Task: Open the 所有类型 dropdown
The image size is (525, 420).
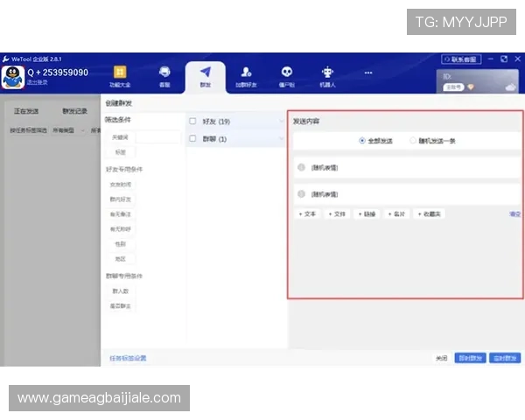Action: (x=68, y=130)
